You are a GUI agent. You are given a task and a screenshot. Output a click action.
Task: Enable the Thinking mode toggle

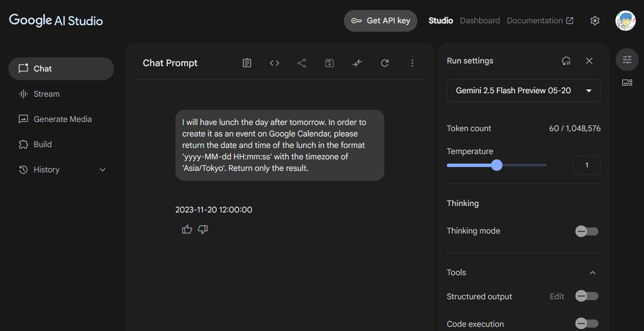click(587, 231)
